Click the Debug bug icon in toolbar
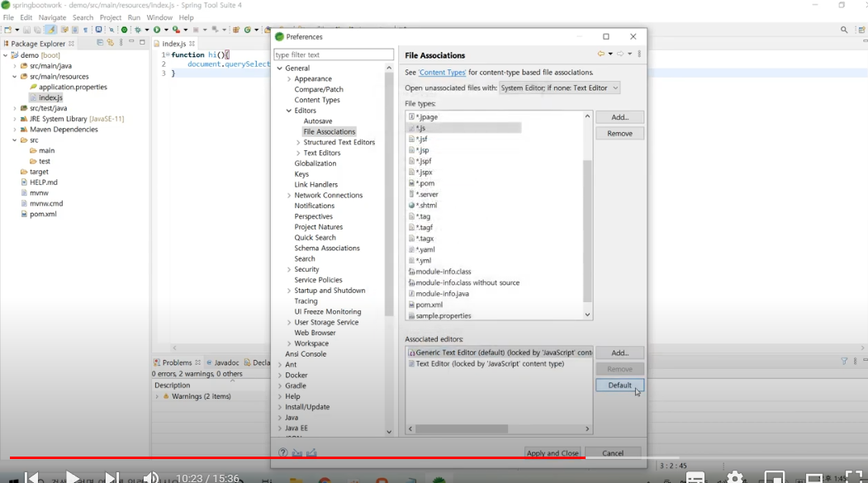Screen dimensions: 868x483 pyautogui.click(x=138, y=30)
